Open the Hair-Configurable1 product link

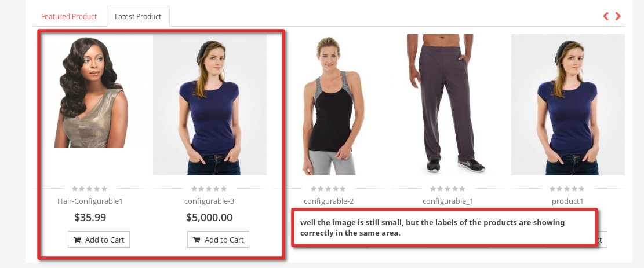(x=90, y=201)
